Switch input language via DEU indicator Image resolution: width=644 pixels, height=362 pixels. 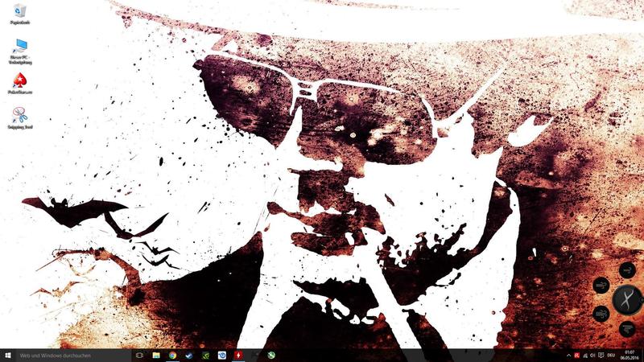pos(611,356)
